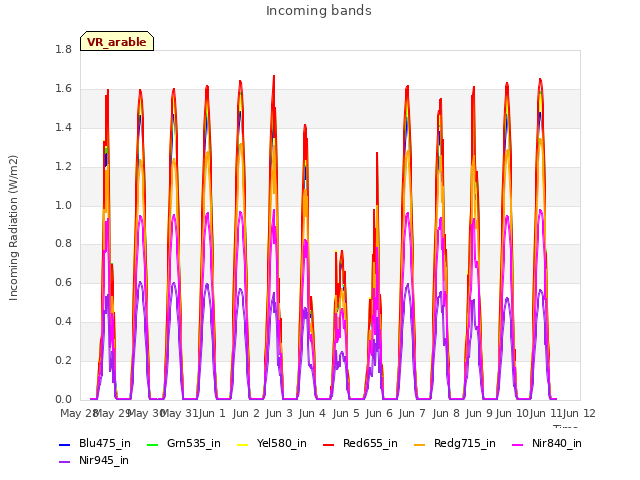640x480 pixels.
Task: Select the Redg715_in legend entry
Action: pyautogui.click(x=455, y=444)
